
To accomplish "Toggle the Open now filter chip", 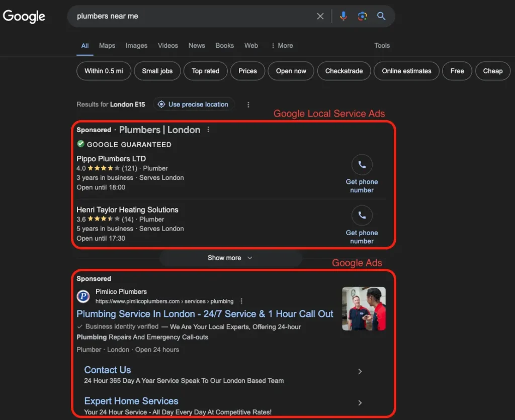I will pos(291,71).
